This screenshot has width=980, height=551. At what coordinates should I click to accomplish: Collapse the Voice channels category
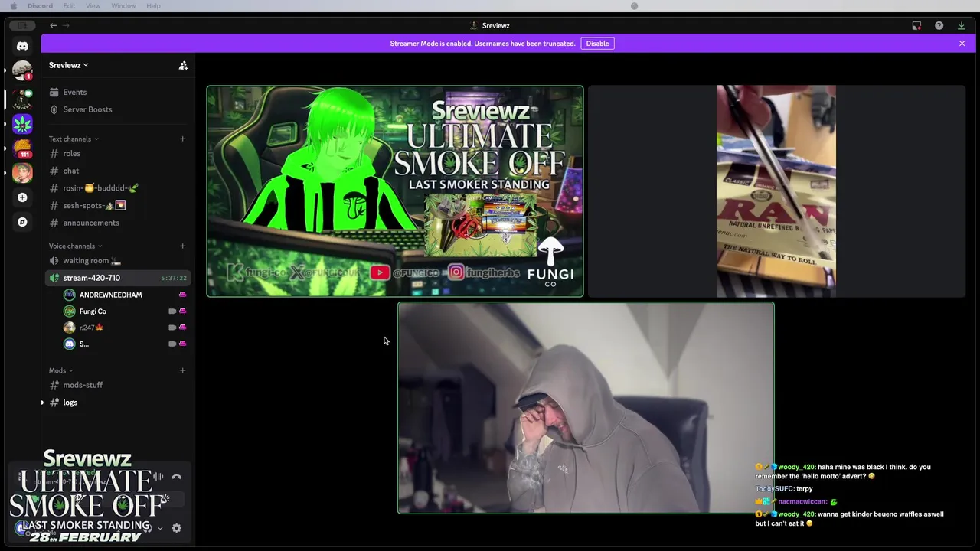click(75, 246)
